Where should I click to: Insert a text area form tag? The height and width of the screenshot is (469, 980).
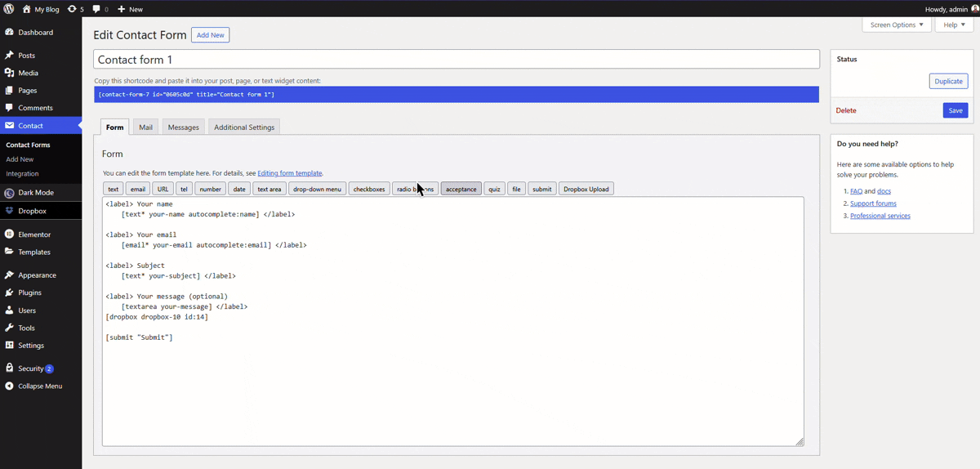click(x=269, y=189)
